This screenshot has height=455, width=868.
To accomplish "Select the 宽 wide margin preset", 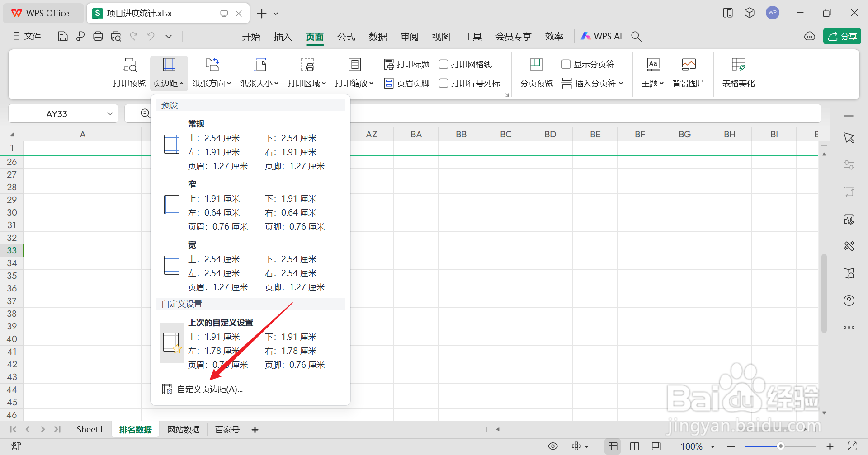I will 250,266.
